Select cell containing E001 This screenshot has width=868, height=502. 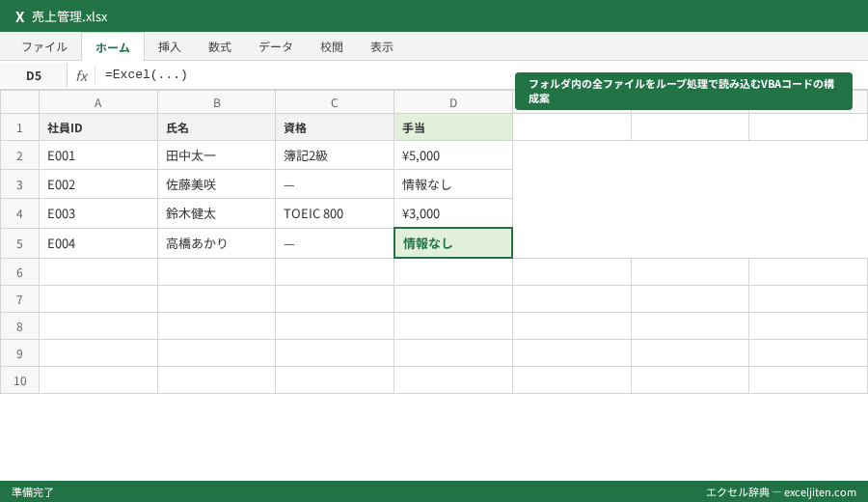(98, 155)
